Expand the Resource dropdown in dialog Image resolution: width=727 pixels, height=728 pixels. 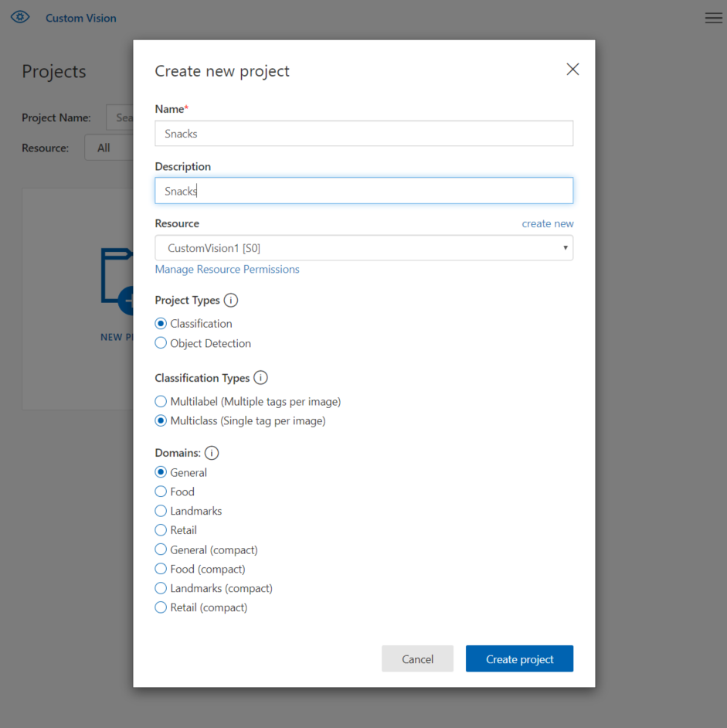coord(364,248)
